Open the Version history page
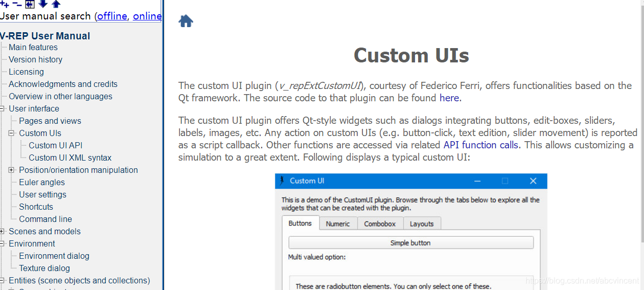Image resolution: width=644 pixels, height=290 pixels. 35,59
